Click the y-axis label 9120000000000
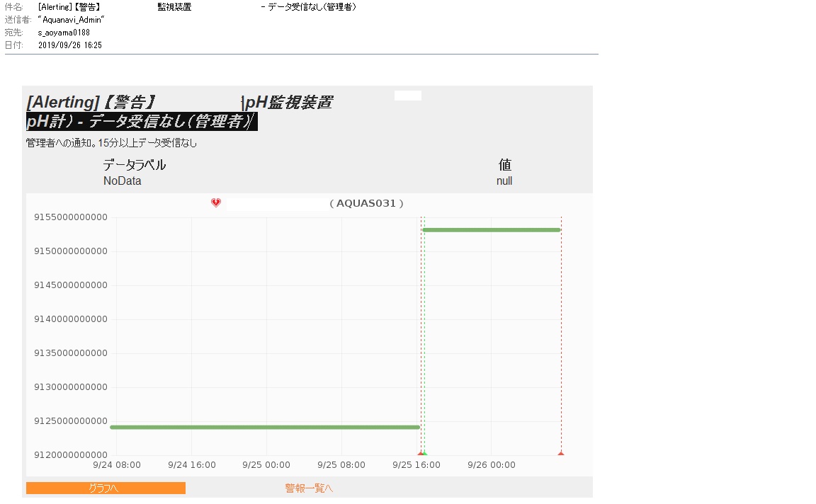Screen dimensions: 816x504 (71, 455)
